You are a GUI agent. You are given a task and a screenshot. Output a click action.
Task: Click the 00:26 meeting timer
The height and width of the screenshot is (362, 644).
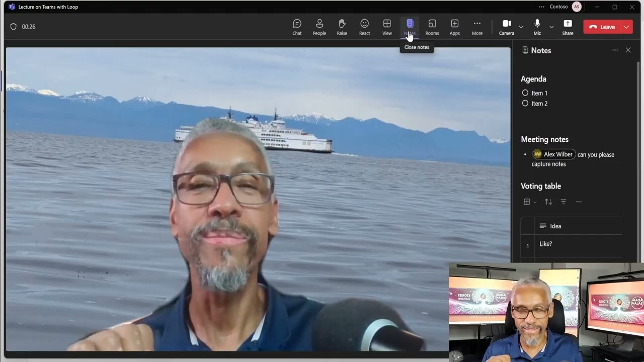(x=29, y=27)
